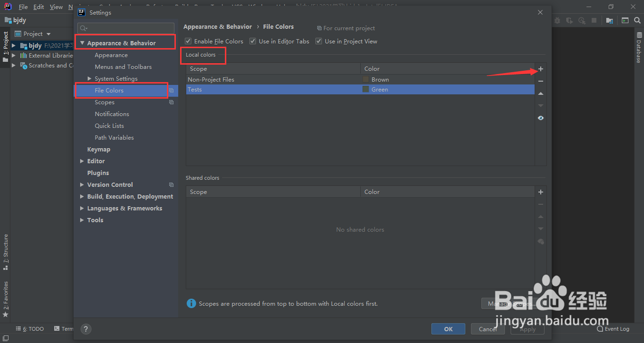Collapse Appearance & Behavior section
The height and width of the screenshot is (343, 644).
(82, 43)
